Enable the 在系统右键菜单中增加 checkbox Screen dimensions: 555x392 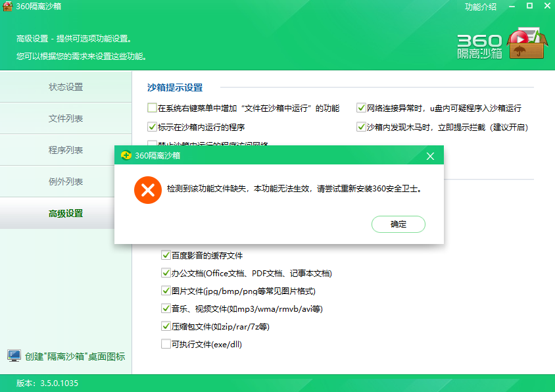153,108
